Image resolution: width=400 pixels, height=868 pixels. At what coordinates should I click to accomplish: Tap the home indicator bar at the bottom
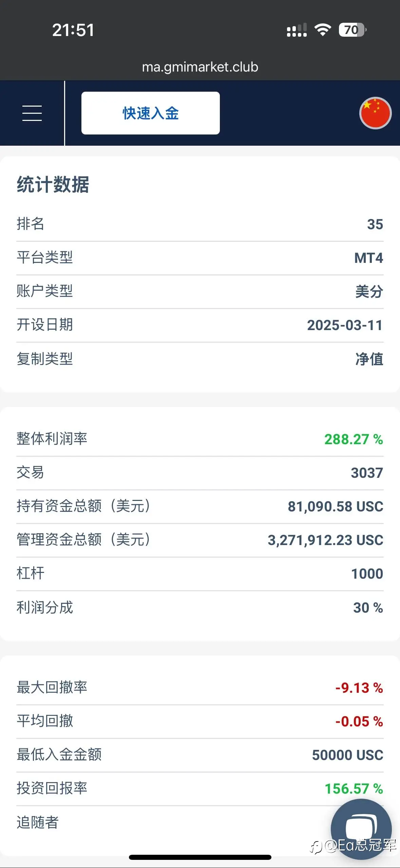pyautogui.click(x=200, y=857)
